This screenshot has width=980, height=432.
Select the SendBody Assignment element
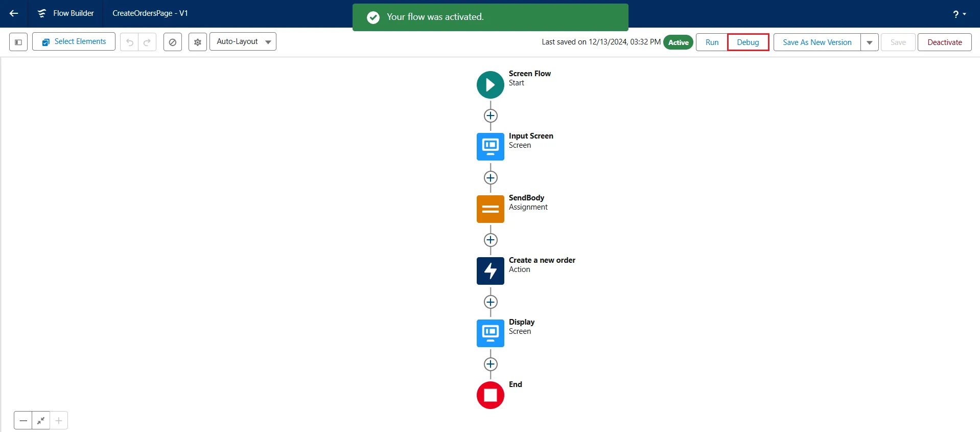[490, 209]
